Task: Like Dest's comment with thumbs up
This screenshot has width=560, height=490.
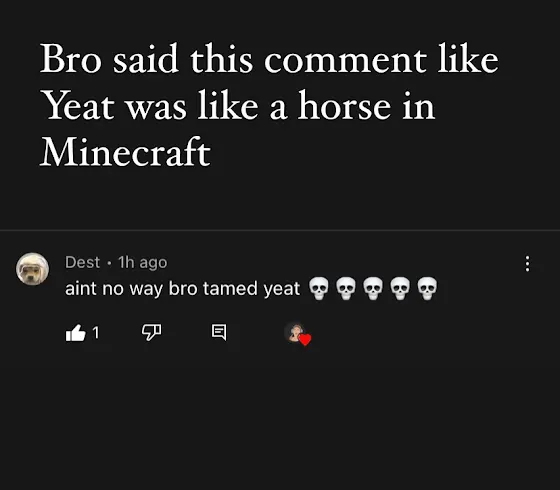Action: point(76,333)
